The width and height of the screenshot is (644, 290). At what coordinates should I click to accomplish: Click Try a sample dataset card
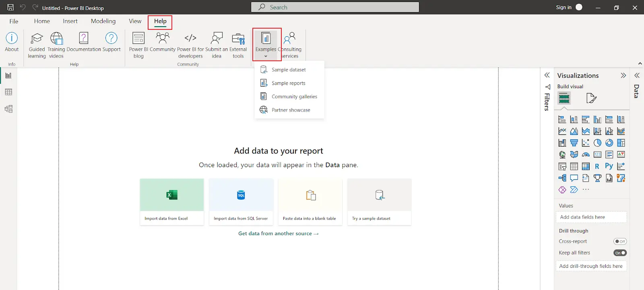click(379, 202)
